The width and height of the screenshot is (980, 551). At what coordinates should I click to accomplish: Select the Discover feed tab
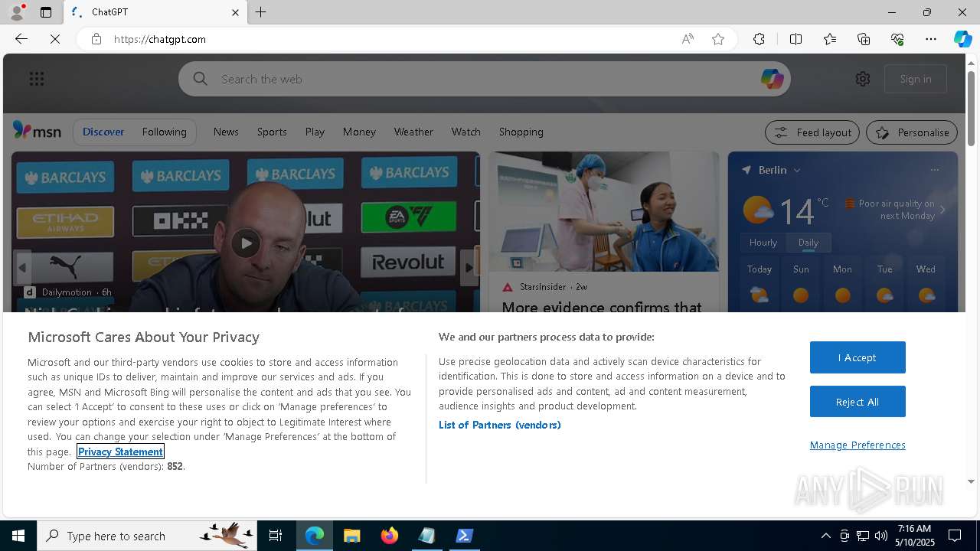click(103, 132)
